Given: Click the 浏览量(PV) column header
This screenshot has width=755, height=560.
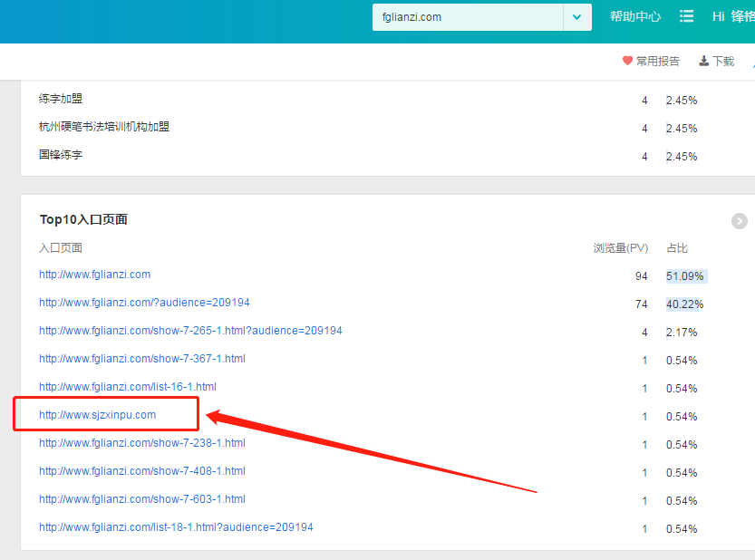Looking at the screenshot, I should [x=621, y=248].
